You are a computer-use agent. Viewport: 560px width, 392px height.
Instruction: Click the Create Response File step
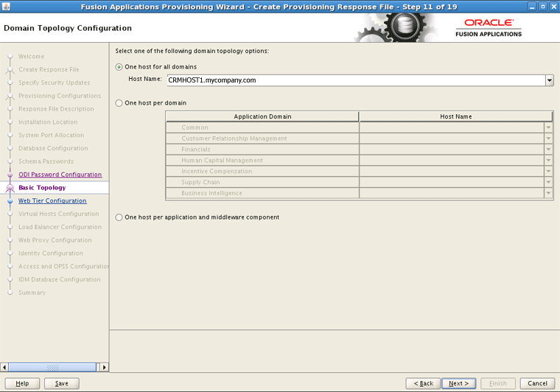tap(49, 69)
